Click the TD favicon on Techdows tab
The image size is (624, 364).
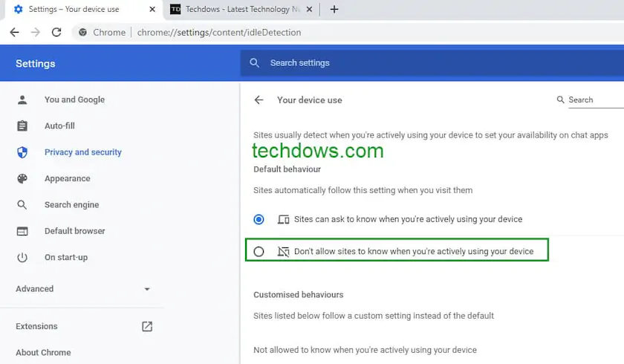(175, 9)
